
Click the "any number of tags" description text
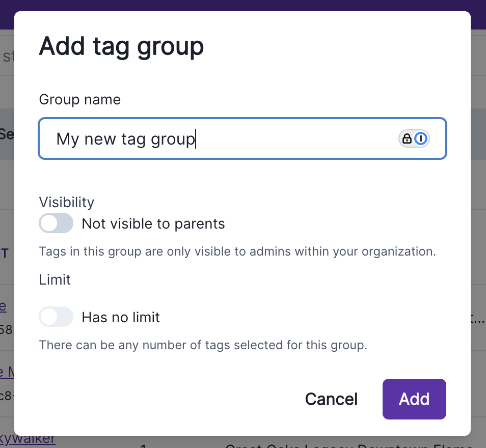coord(203,345)
